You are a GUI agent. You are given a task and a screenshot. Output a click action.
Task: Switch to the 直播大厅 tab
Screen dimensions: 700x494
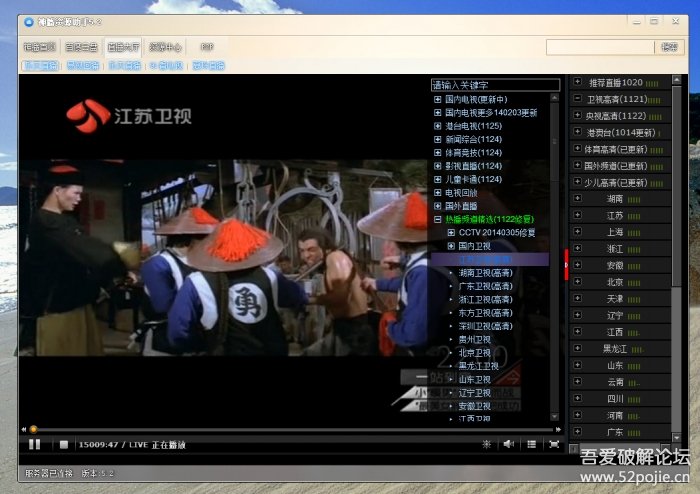123,47
